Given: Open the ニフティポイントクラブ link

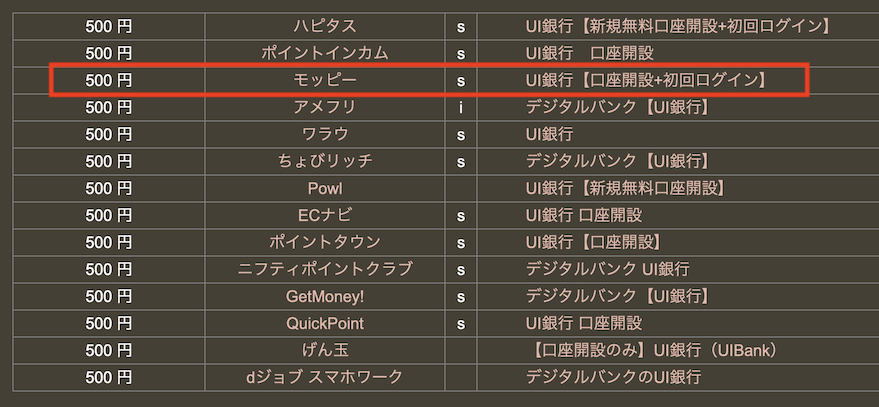Looking at the screenshot, I should point(325,269).
